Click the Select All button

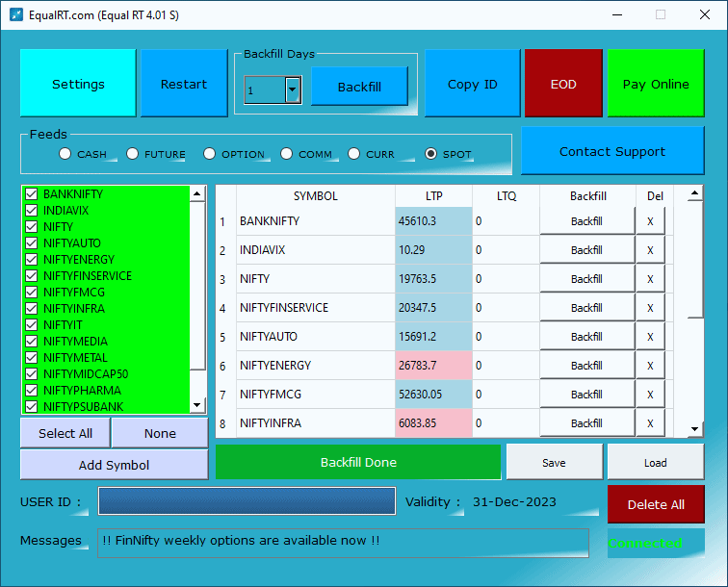click(65, 433)
